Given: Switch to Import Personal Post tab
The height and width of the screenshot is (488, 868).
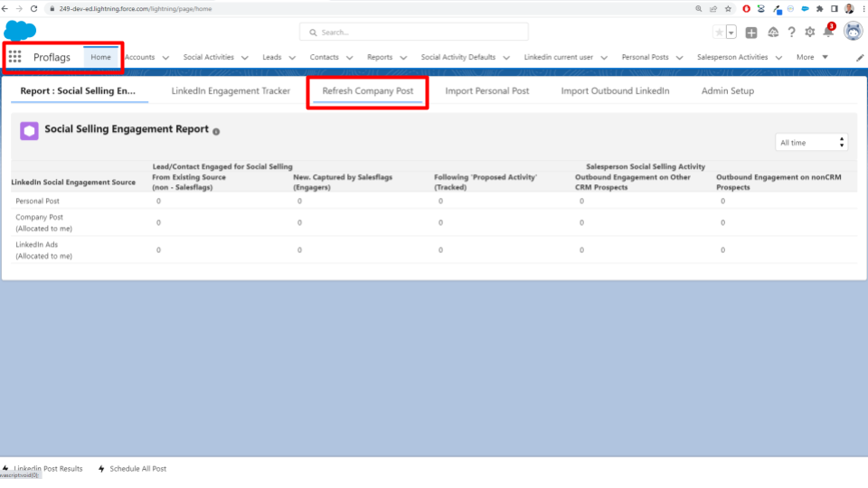Looking at the screenshot, I should [x=487, y=90].
